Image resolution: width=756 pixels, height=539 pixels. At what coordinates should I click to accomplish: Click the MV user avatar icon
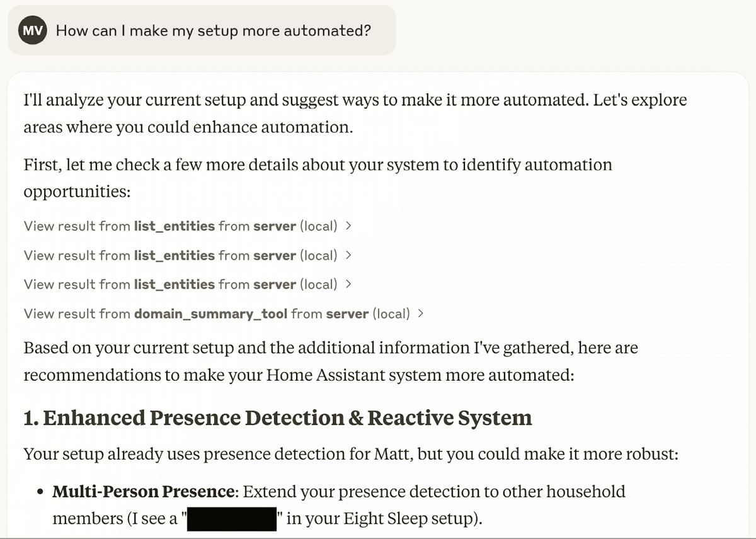click(33, 30)
